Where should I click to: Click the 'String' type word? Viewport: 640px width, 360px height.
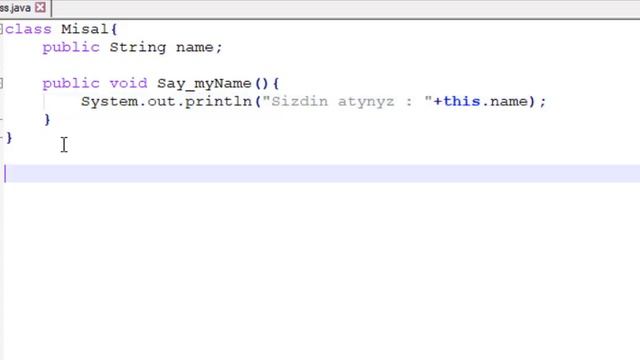point(138,47)
